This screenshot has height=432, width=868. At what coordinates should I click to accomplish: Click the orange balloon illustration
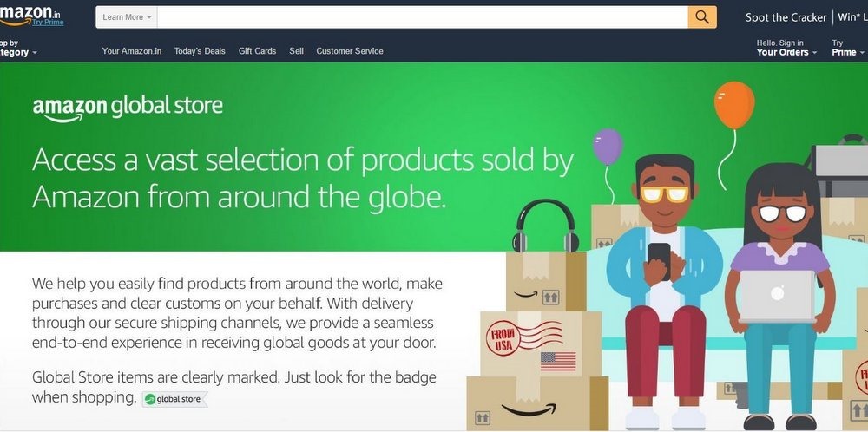734,105
